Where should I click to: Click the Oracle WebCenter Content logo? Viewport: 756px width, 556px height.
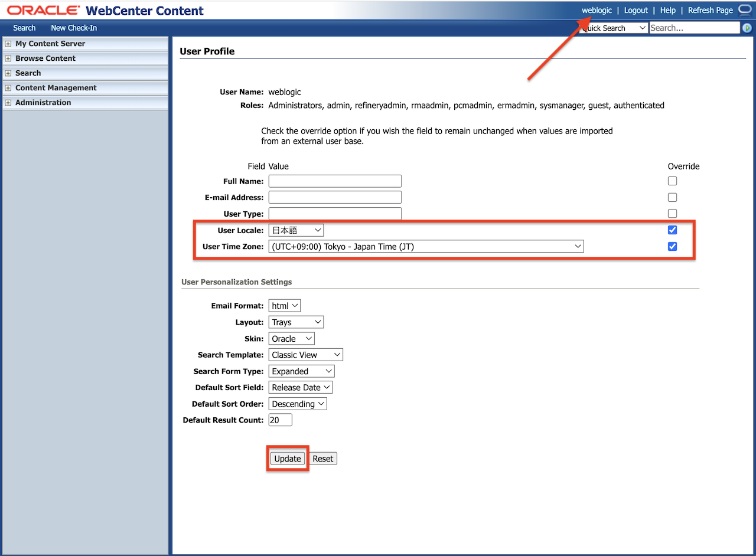pos(105,10)
